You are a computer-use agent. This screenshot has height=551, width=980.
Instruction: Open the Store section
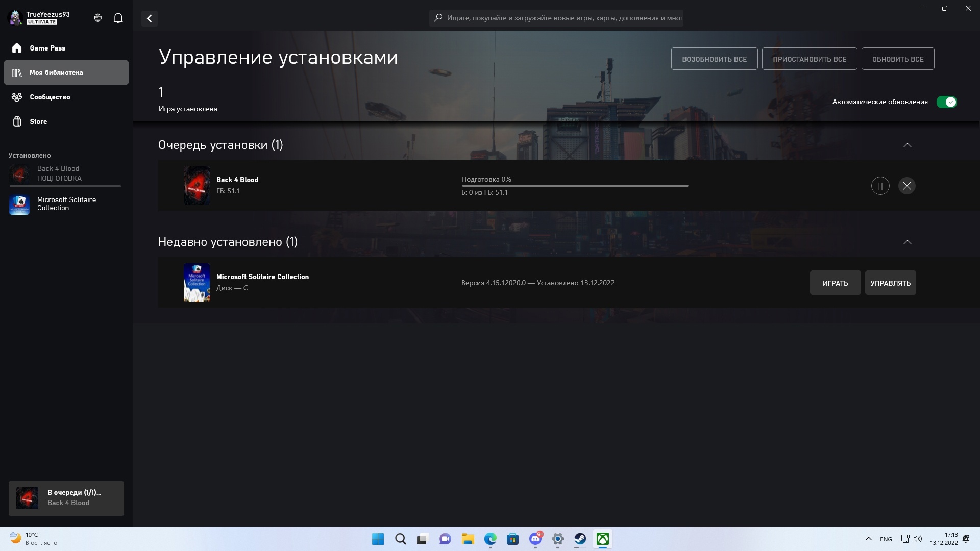point(66,121)
